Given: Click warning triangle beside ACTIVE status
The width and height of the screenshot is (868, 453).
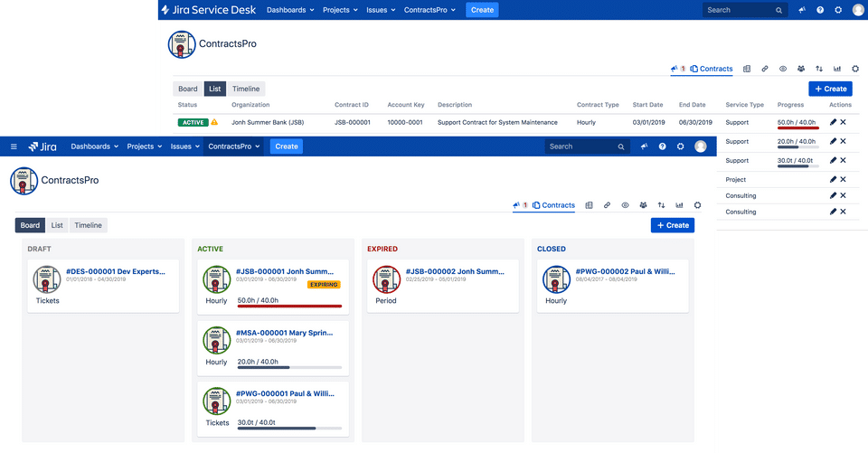Looking at the screenshot, I should click(x=214, y=122).
